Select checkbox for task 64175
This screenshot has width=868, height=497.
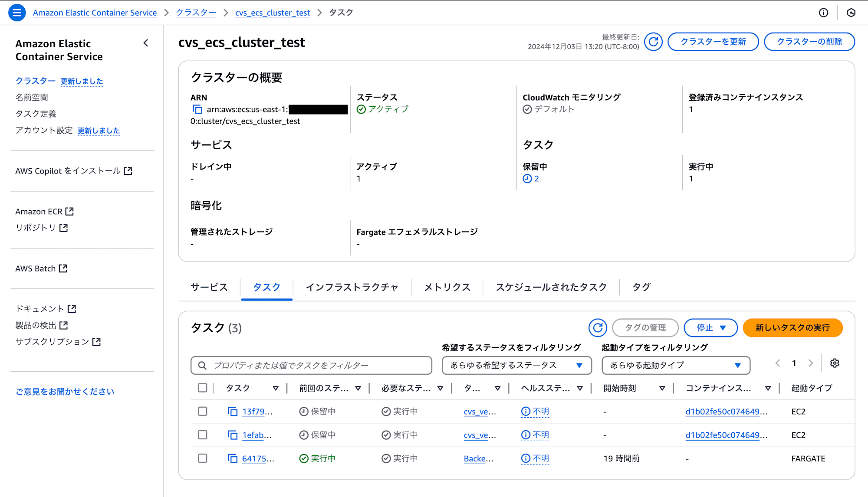coord(202,458)
